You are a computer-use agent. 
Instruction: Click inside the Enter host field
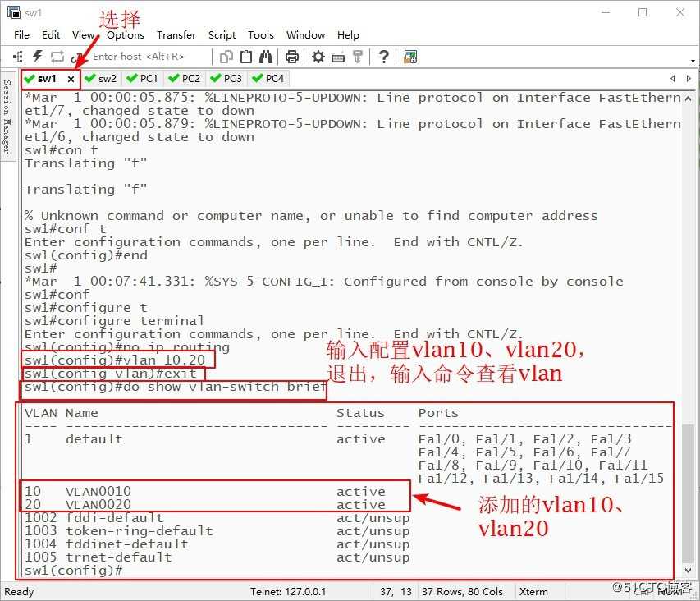(149, 57)
